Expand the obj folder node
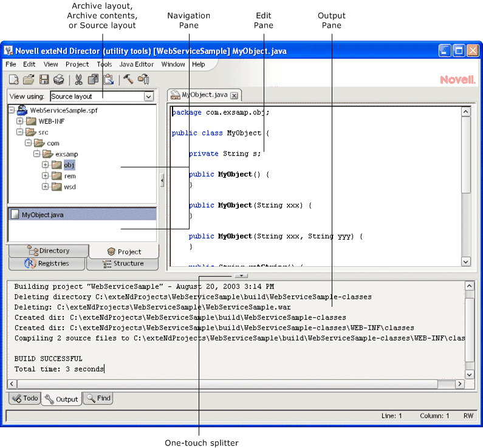 pos(46,165)
